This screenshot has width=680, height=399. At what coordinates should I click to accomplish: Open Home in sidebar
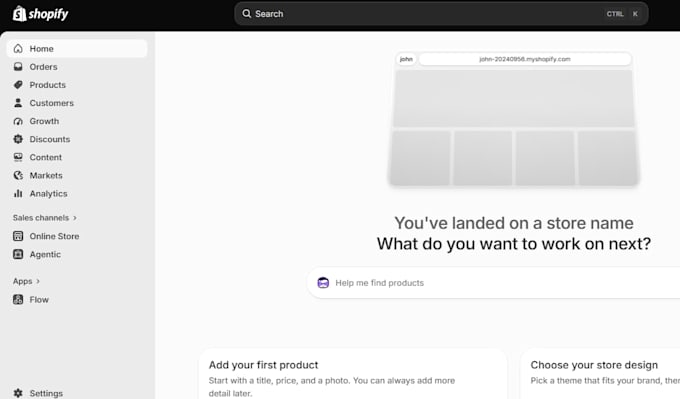point(77,49)
